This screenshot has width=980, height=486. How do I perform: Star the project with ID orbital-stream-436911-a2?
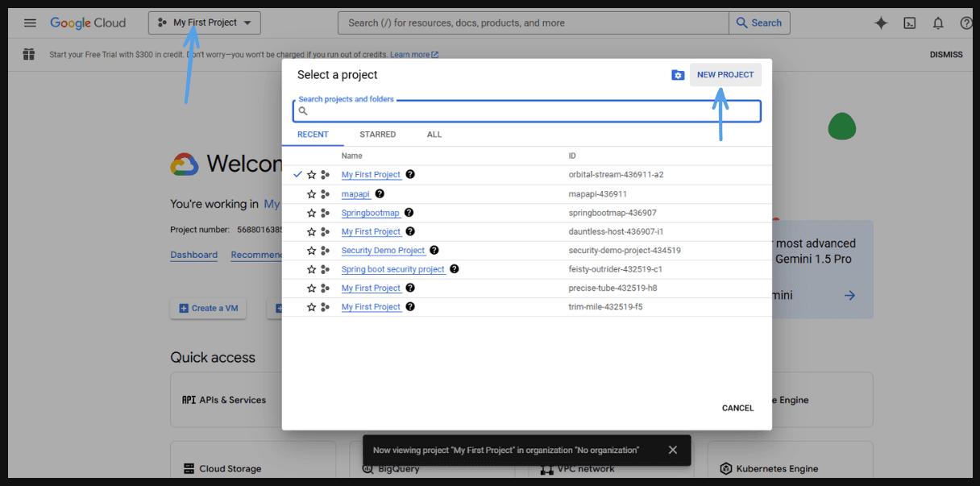(311, 175)
